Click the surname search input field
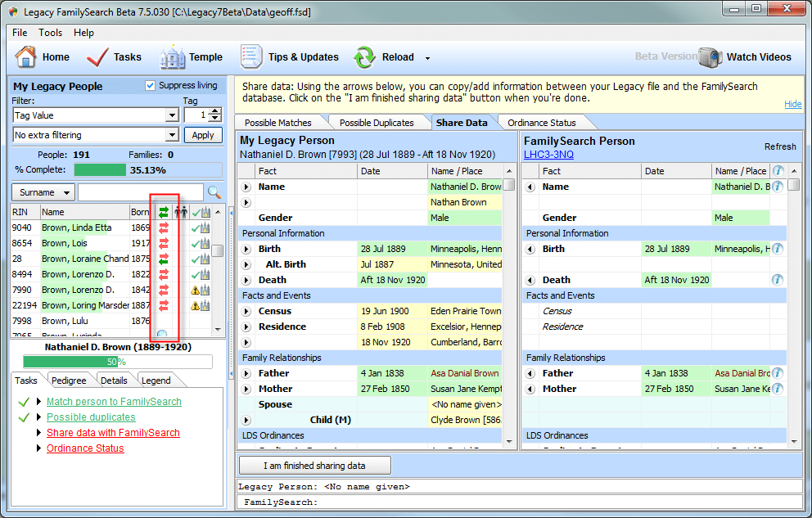Screen dimensions: 812x518 point(140,192)
